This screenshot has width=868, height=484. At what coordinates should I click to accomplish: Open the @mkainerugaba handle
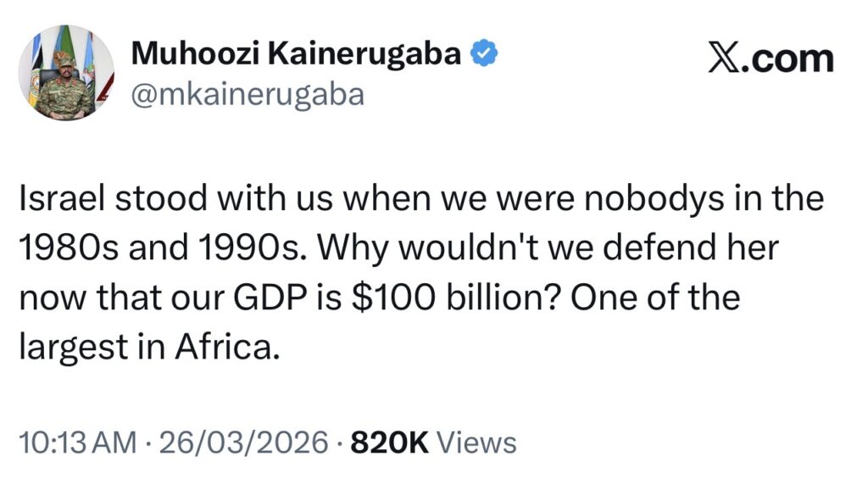coord(247,95)
